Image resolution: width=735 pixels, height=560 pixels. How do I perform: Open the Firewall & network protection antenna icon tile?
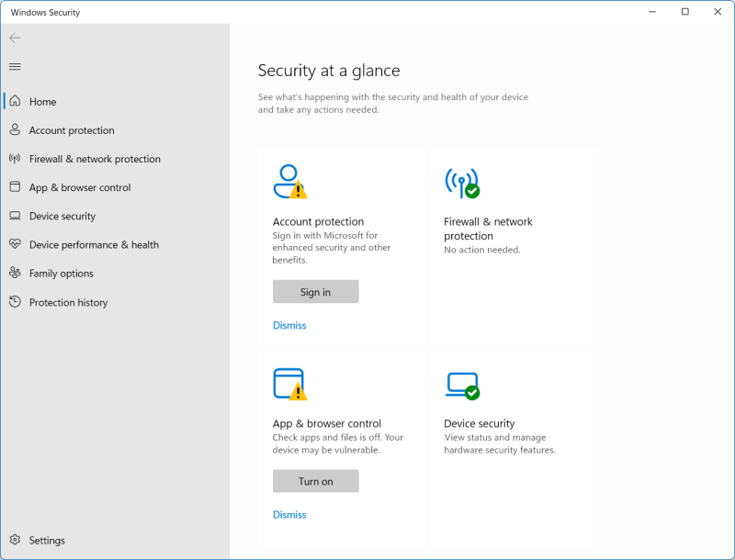(461, 183)
